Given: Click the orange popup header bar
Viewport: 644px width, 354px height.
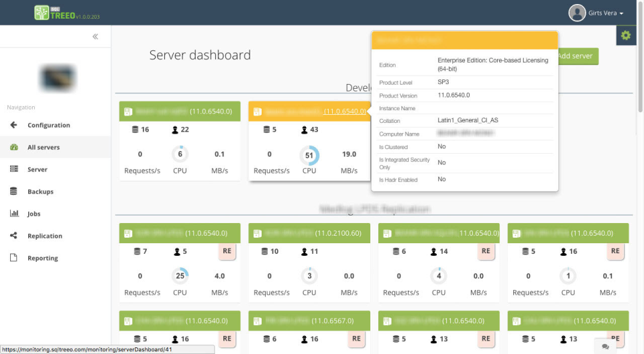Looking at the screenshot, I should [464, 40].
